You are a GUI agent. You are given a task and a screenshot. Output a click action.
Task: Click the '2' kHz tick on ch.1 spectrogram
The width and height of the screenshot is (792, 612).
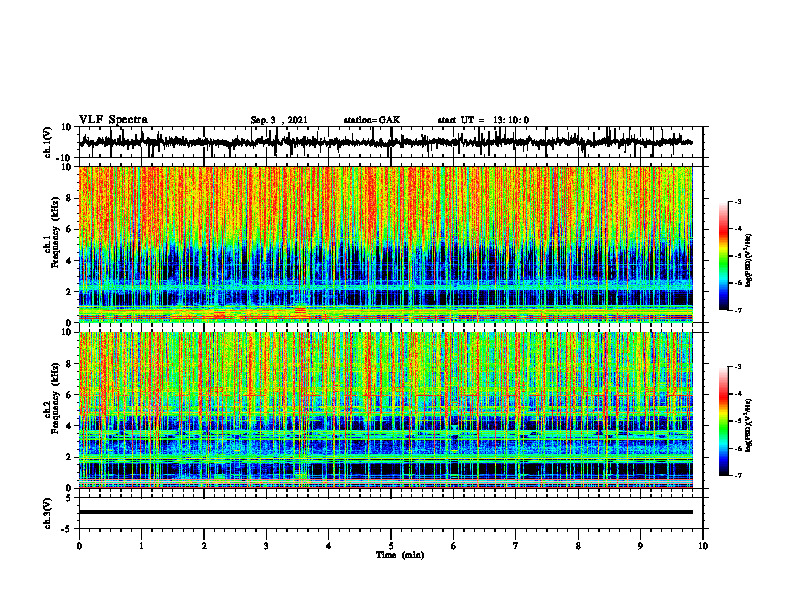[69, 291]
